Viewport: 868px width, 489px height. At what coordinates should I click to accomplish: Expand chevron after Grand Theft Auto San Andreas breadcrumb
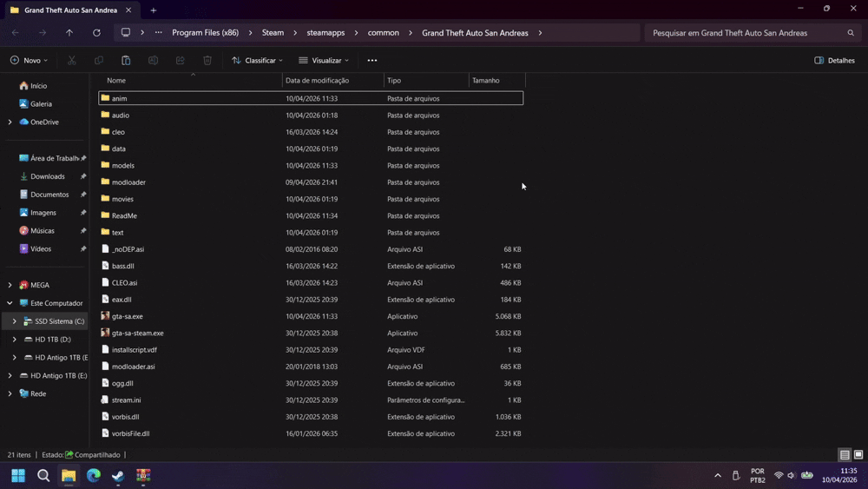point(540,33)
